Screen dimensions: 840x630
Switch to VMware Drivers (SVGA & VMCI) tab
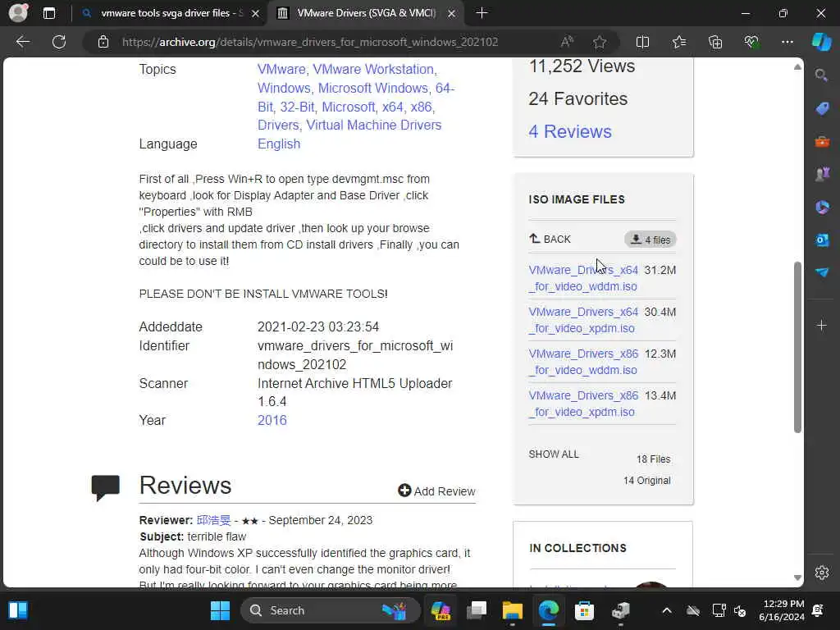coord(367,13)
